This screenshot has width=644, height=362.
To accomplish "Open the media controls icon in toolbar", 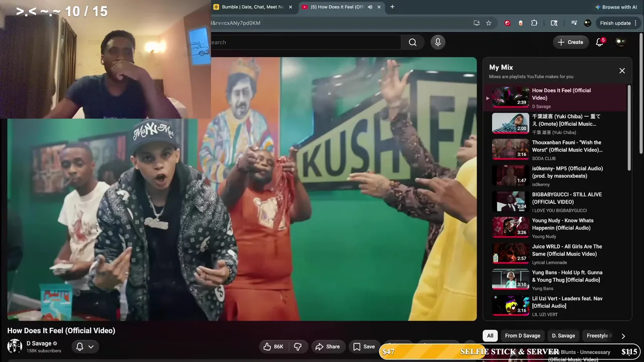I will [x=574, y=23].
